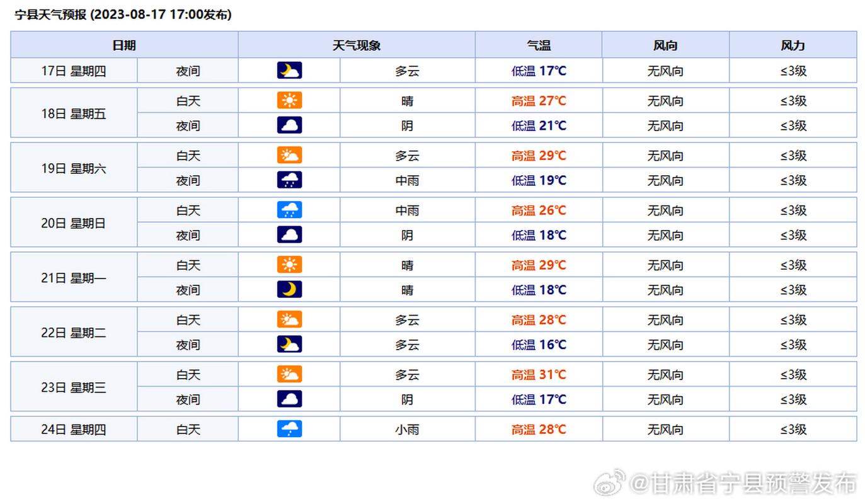Click the 24日 高温 28℃ cell
This screenshot has width=865, height=504.
[539, 429]
